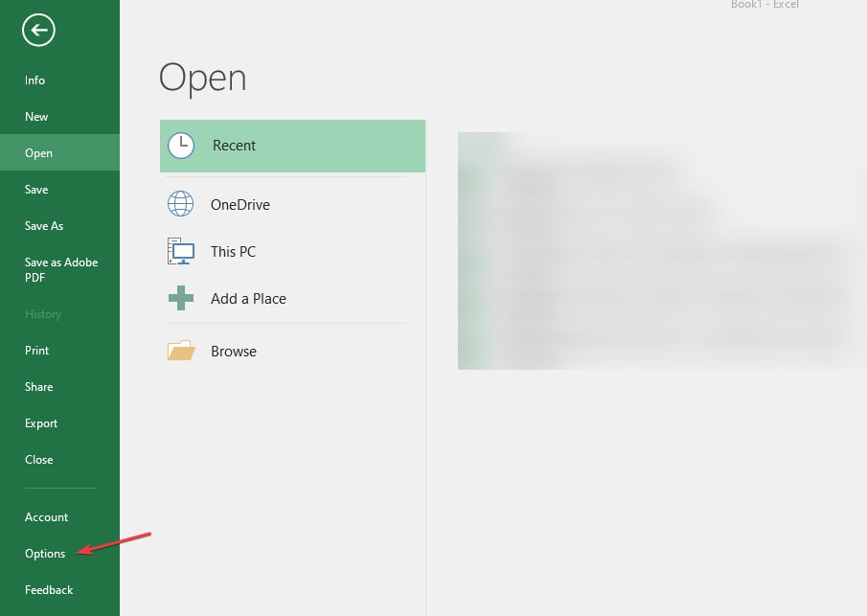Select the OneDrive location label
Image resolution: width=867 pixels, height=616 pixels.
[240, 205]
